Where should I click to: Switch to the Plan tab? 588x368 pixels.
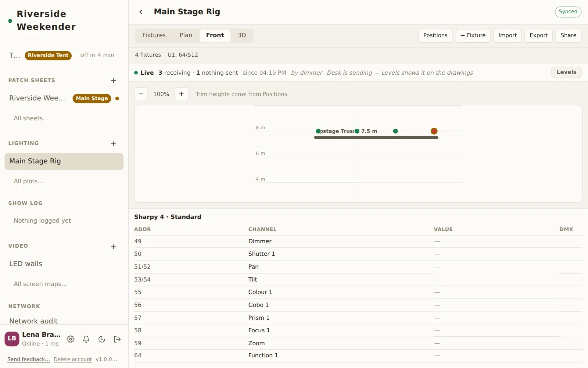click(x=186, y=35)
